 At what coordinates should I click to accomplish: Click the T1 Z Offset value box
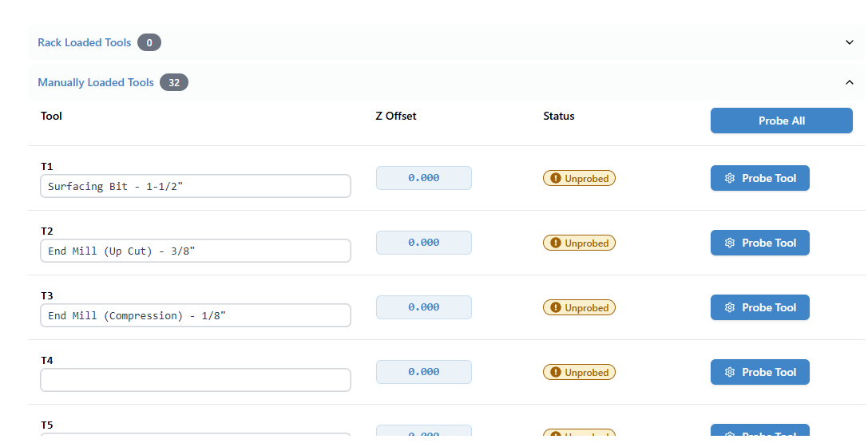coord(423,178)
